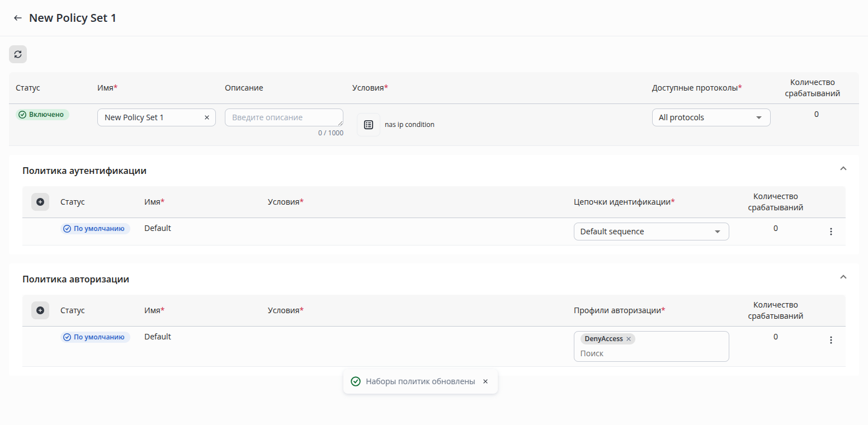This screenshot has width=868, height=425.
Task: Open authorization Default row three-dot menu
Action: [x=831, y=340]
